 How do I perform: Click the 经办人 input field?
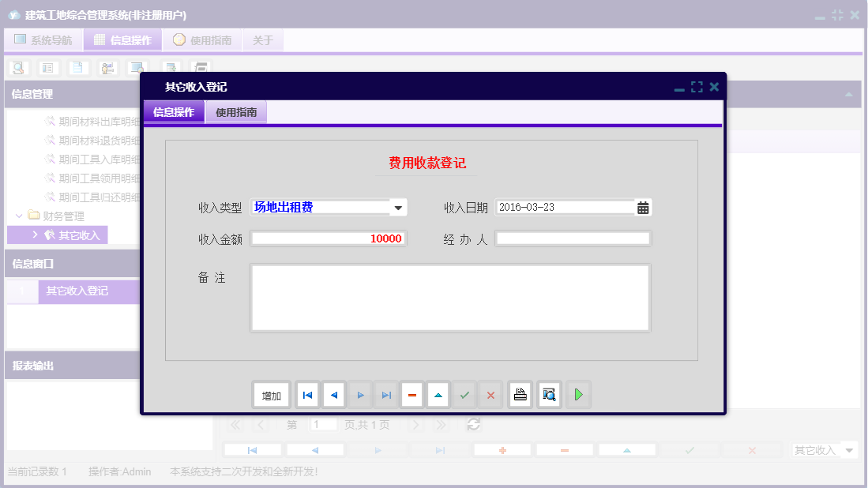pyautogui.click(x=573, y=238)
